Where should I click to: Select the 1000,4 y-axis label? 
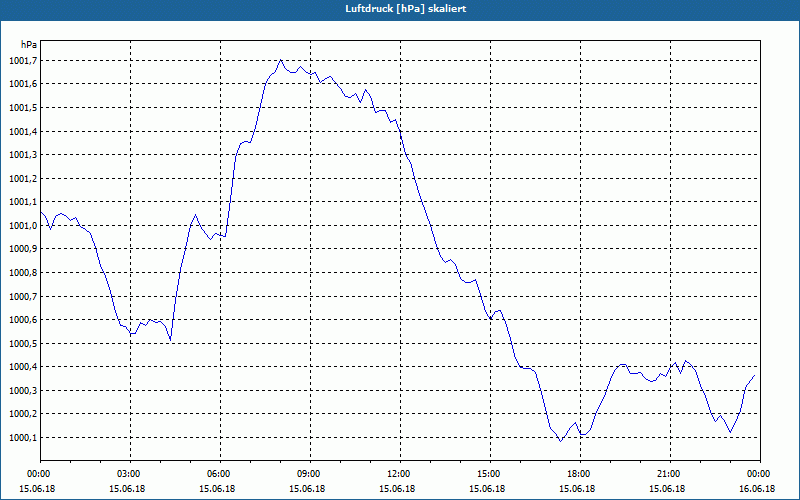(x=23, y=367)
